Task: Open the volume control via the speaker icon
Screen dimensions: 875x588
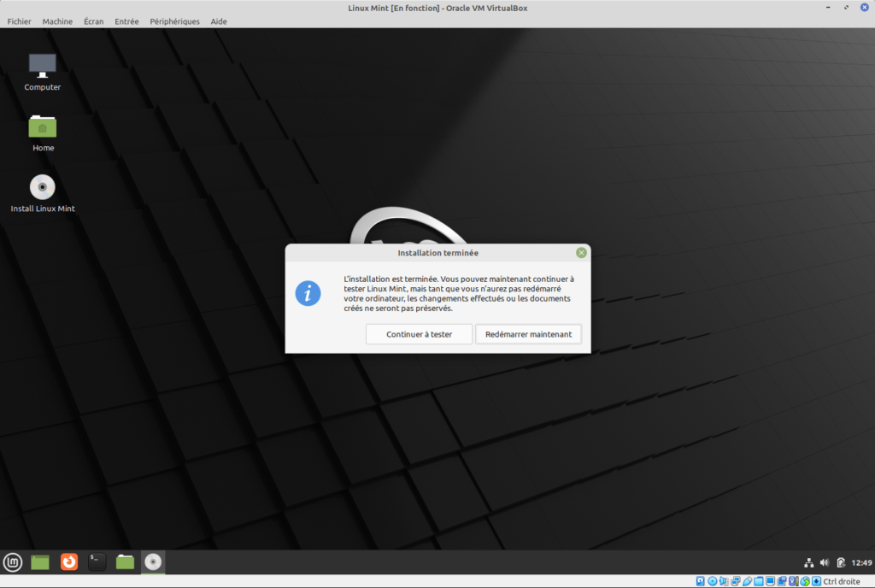Action: point(824,562)
